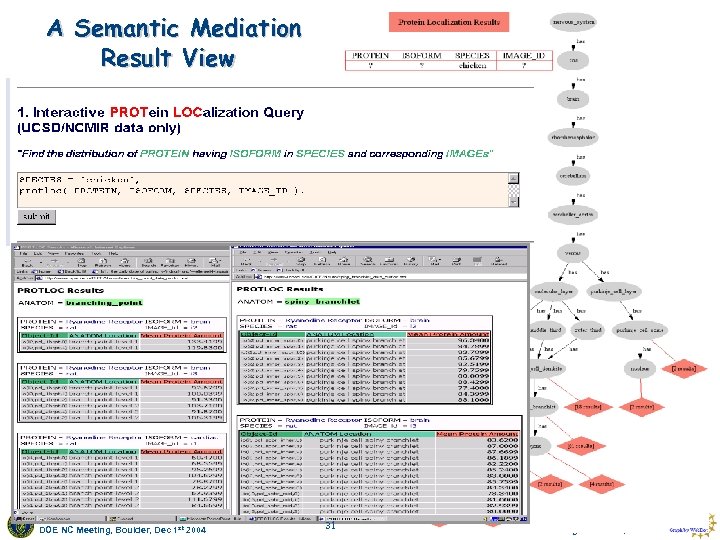This screenshot has height=540, width=720.
Task: Click the Refresh icon in right browser toolbar
Action: (322, 261)
